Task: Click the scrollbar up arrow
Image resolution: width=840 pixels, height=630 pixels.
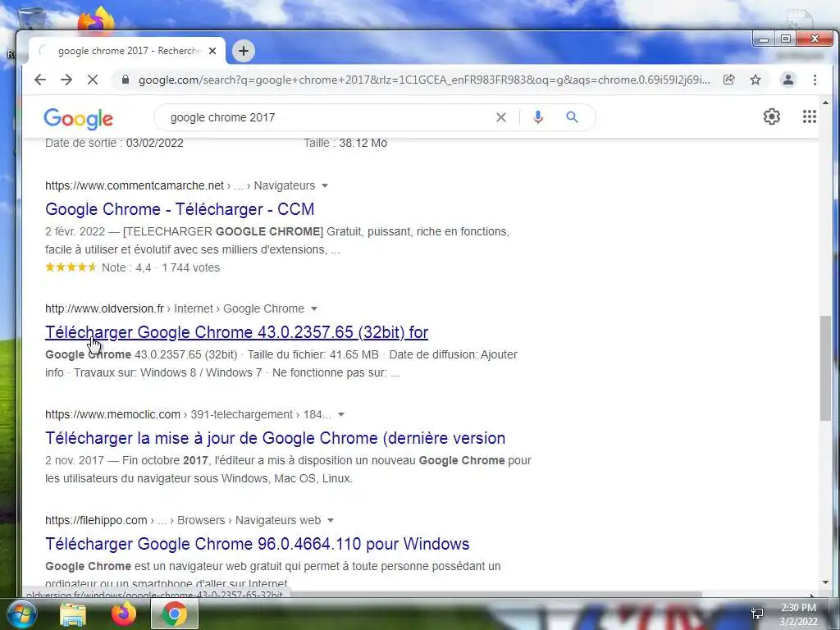Action: pos(825,103)
